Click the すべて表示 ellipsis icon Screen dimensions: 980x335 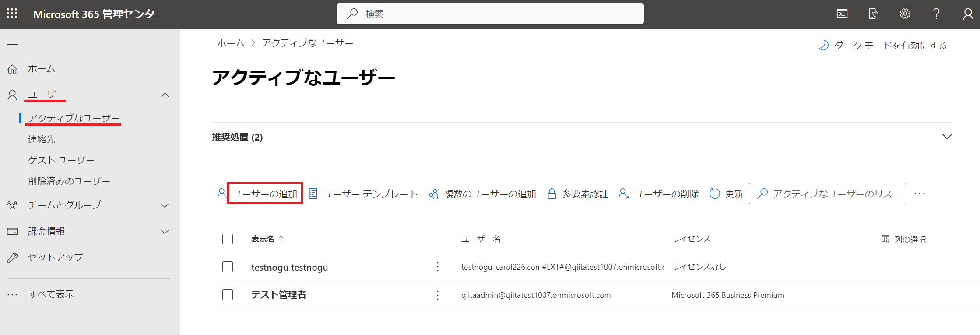pos(12,294)
